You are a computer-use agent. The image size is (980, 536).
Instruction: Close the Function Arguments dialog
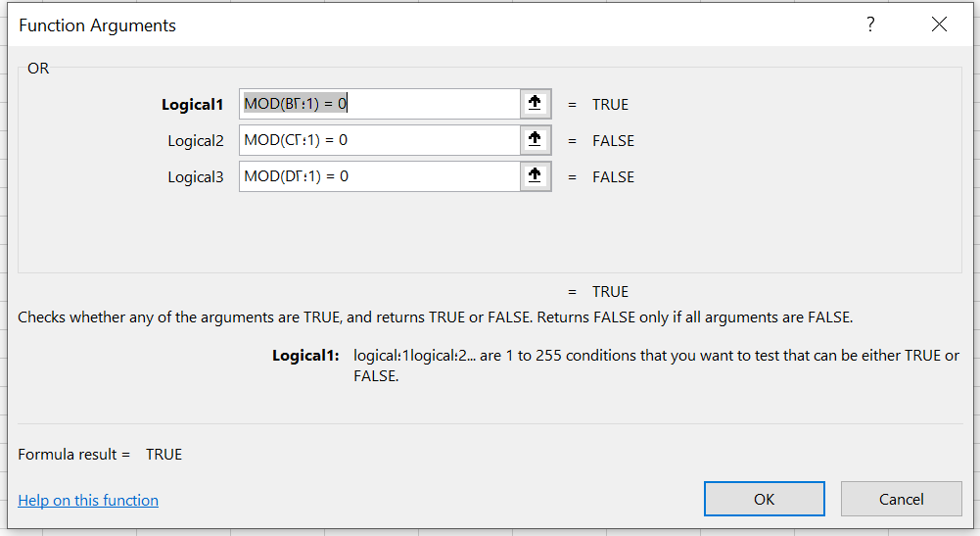point(939,24)
